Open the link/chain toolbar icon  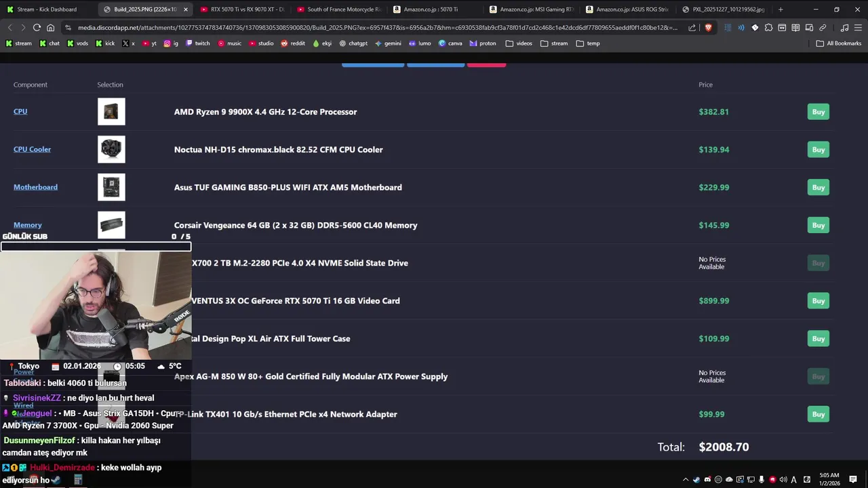(x=823, y=28)
